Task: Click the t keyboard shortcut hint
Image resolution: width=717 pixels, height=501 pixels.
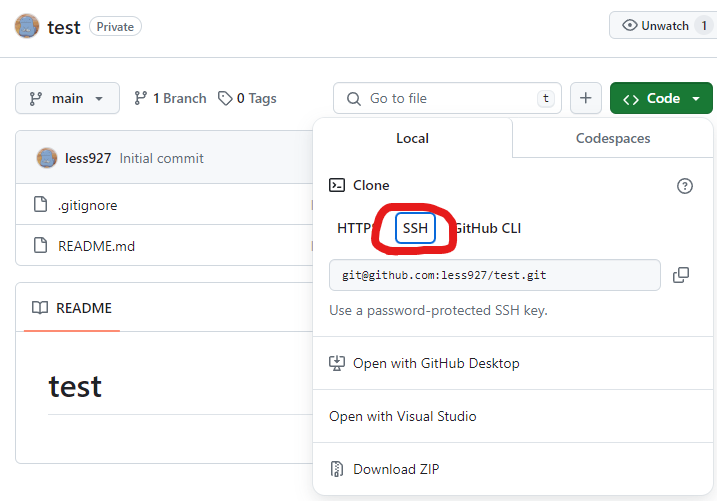Action: (x=546, y=98)
